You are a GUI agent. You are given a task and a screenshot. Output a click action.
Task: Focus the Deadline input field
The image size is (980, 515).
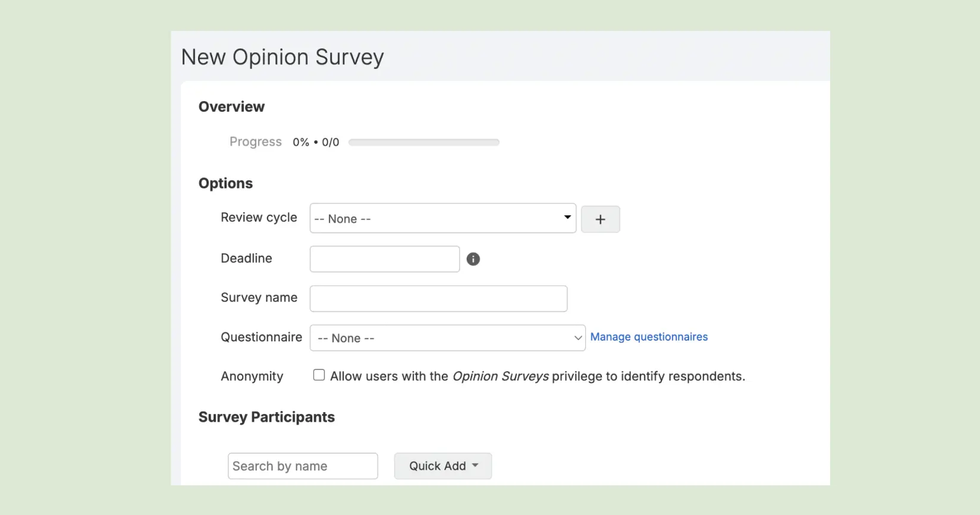(x=385, y=259)
